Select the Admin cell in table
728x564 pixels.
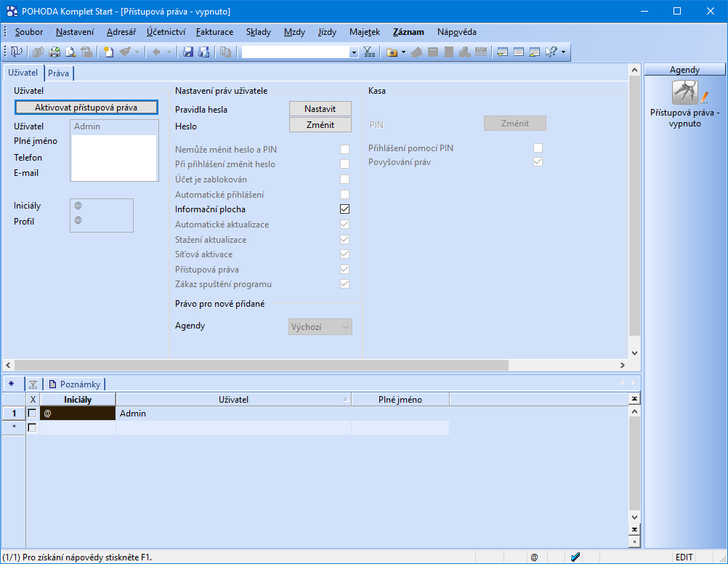pos(233,413)
